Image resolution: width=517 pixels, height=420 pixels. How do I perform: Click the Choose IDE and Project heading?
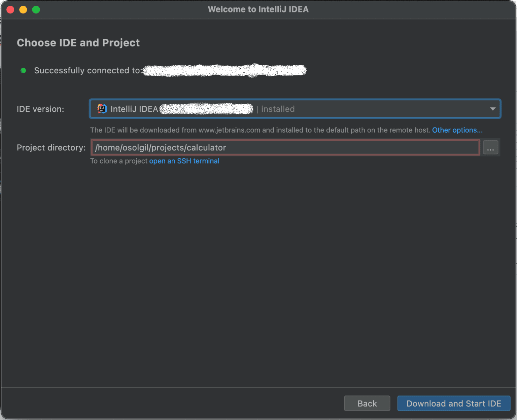coord(78,43)
